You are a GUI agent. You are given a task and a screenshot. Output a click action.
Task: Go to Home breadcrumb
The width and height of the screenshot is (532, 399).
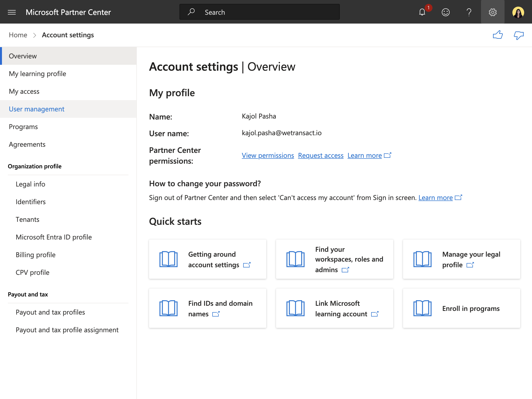coord(18,35)
